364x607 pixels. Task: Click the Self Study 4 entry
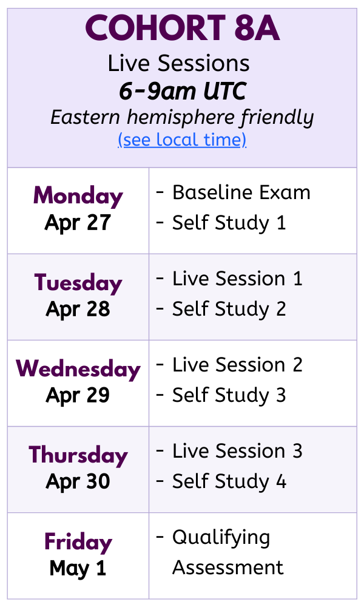[x=229, y=481]
